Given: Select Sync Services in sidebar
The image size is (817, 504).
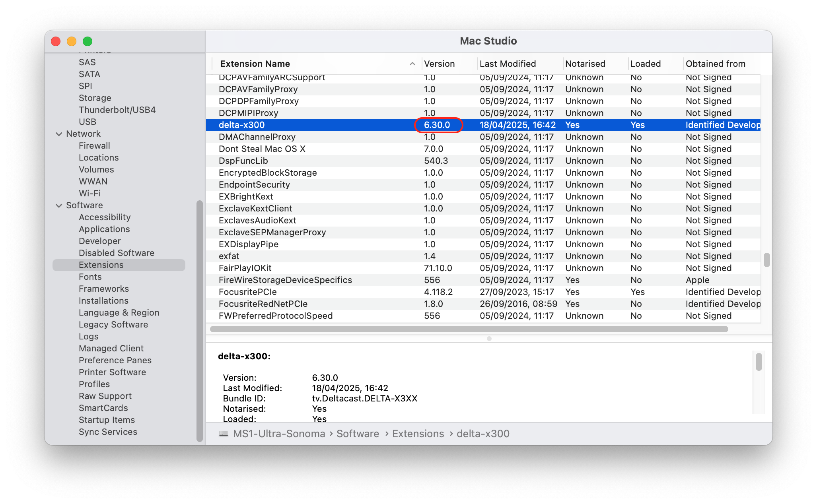Looking at the screenshot, I should (x=108, y=432).
